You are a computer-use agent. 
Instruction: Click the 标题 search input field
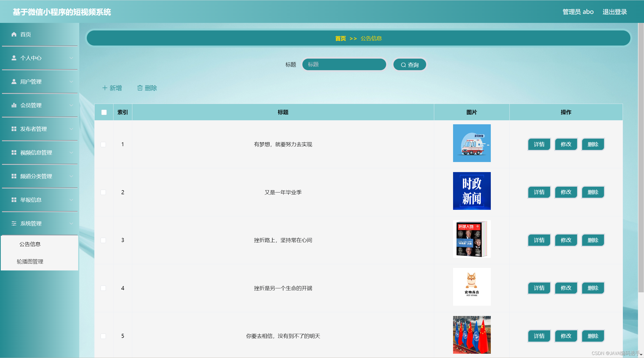[x=344, y=64]
